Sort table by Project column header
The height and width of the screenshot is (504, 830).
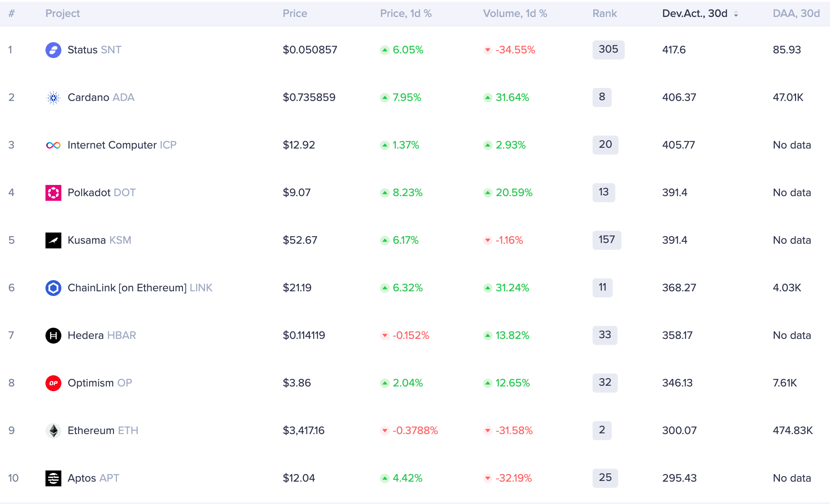[x=62, y=13]
